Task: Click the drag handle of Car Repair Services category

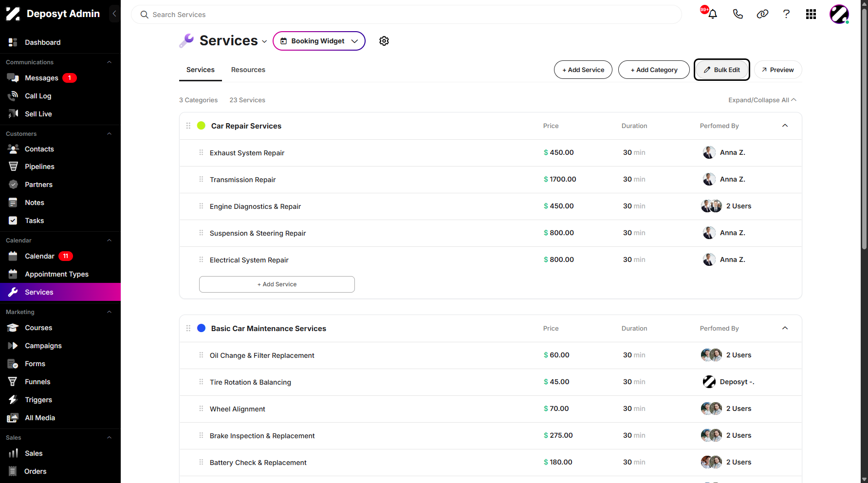Action: click(x=188, y=126)
